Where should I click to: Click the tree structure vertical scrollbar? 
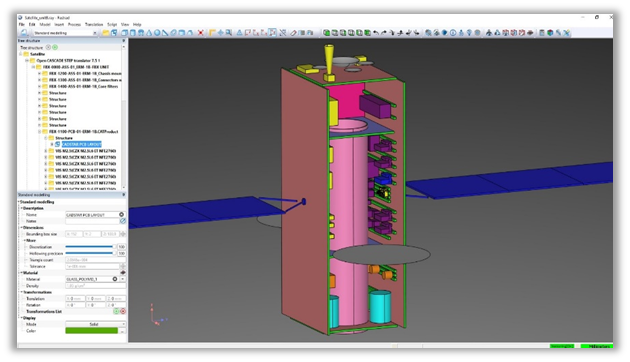coord(124,117)
